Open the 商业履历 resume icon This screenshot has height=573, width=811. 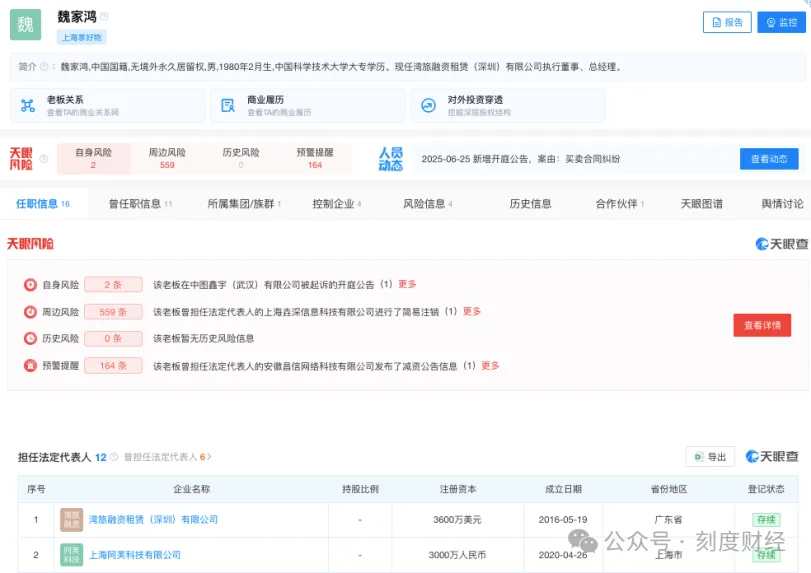[x=228, y=105]
